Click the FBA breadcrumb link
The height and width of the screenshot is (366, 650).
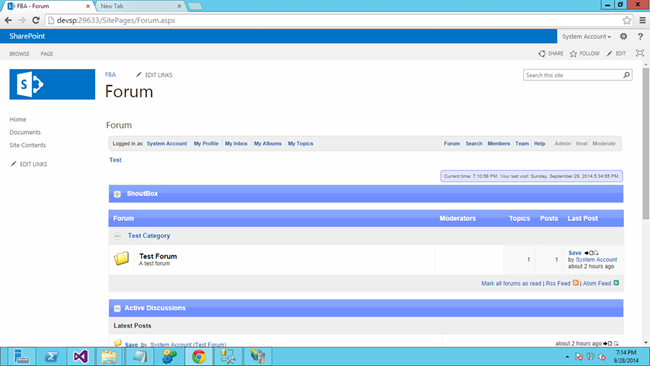[110, 75]
